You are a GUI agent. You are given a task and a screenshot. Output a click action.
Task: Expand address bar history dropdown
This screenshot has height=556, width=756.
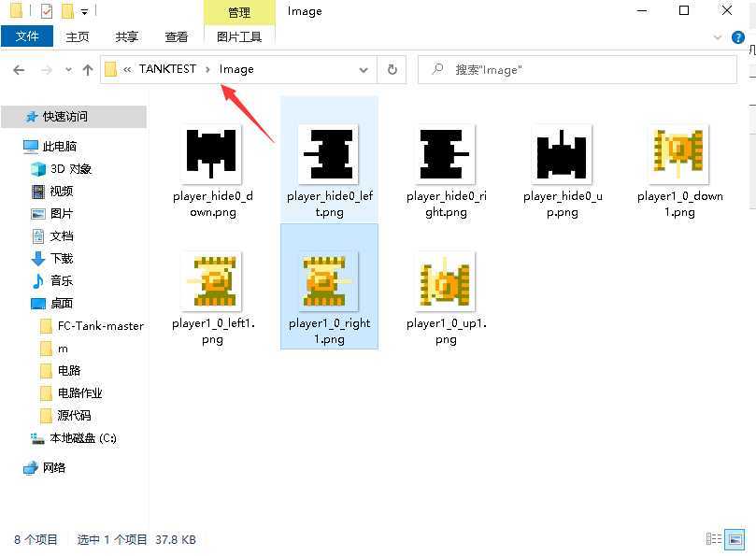pyautogui.click(x=364, y=70)
